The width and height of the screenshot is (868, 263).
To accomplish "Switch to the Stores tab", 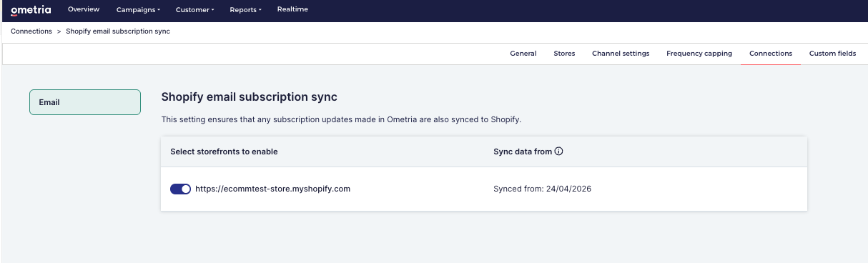I will (564, 54).
